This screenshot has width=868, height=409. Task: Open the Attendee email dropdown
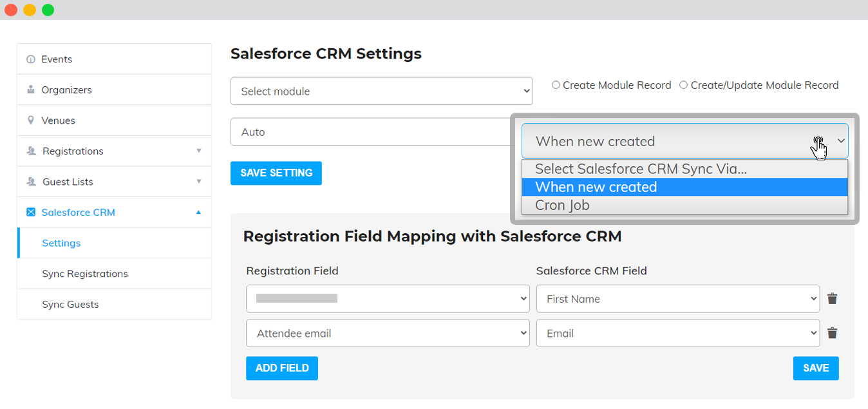(388, 333)
